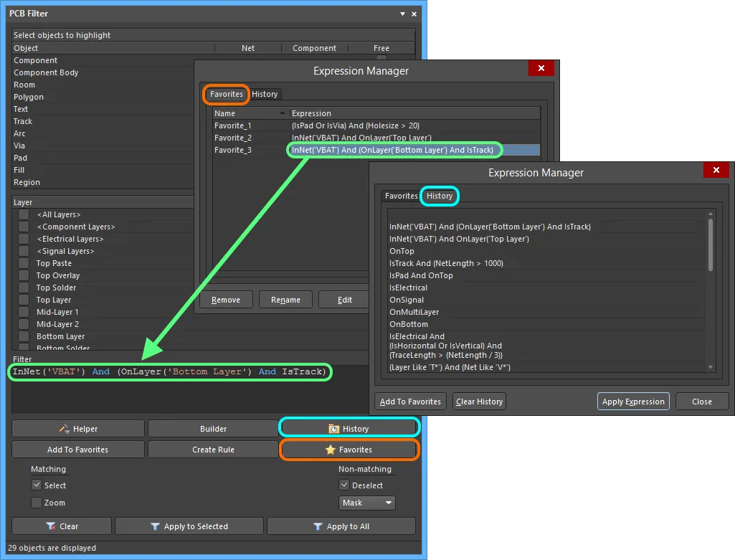Viewport: 735px width, 560px height.
Task: Click the Apply to Selected funnel icon
Action: click(x=155, y=526)
